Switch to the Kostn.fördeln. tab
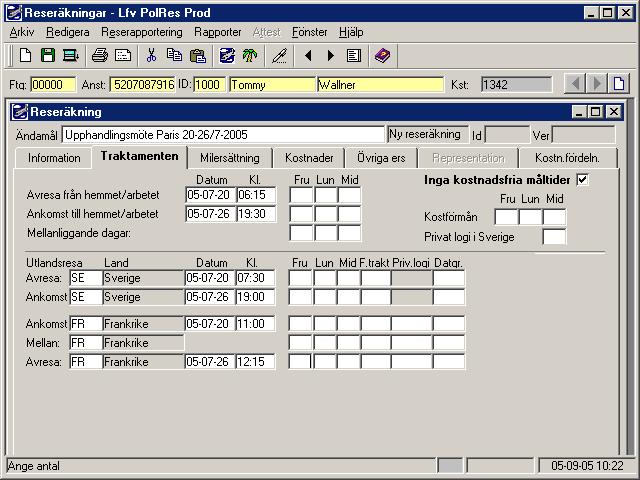Image resolution: width=640 pixels, height=480 pixels. point(567,158)
